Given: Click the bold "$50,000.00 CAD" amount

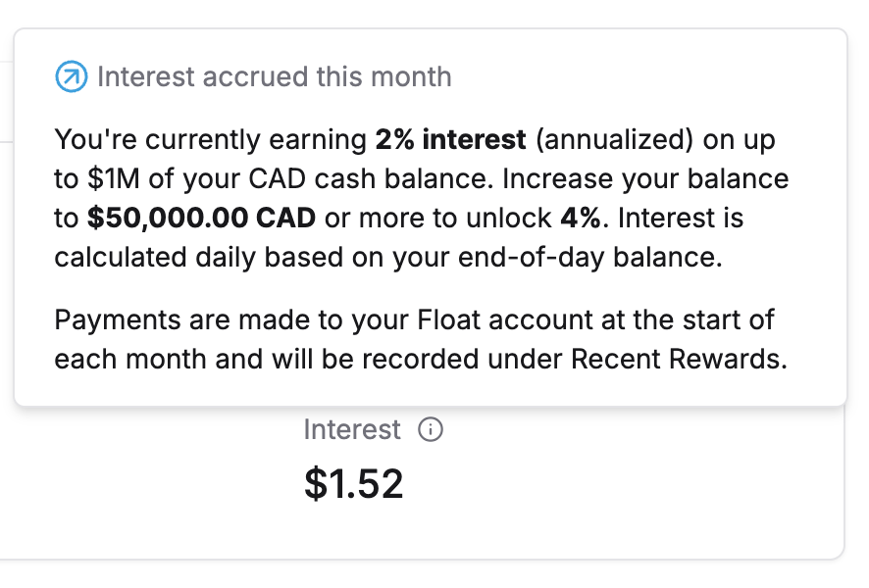Looking at the screenshot, I should tap(201, 218).
